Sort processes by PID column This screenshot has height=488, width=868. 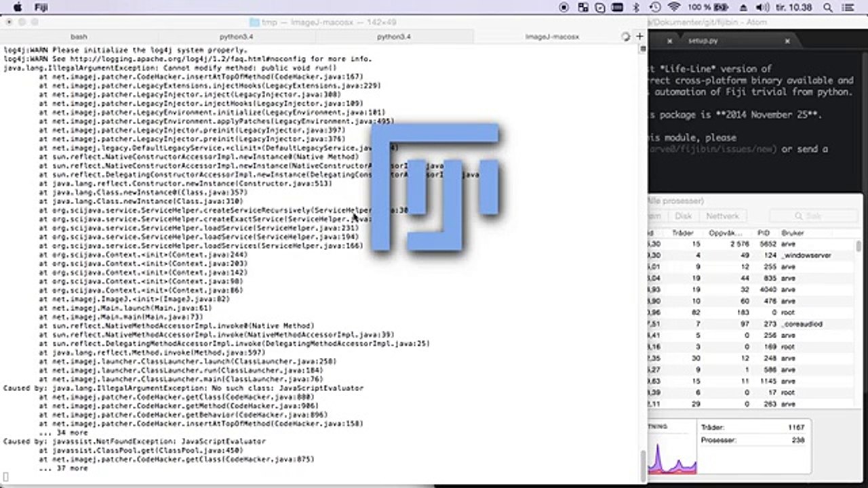click(x=763, y=232)
